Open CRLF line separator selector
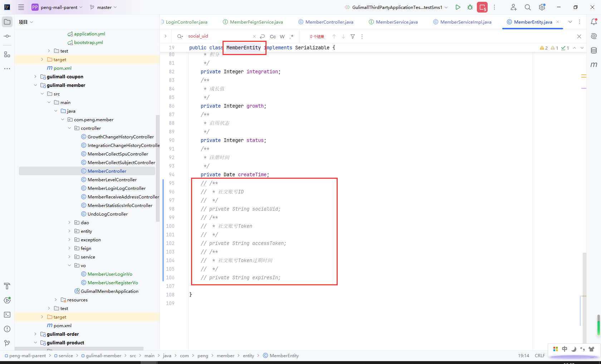601x364 pixels. [x=540, y=355]
